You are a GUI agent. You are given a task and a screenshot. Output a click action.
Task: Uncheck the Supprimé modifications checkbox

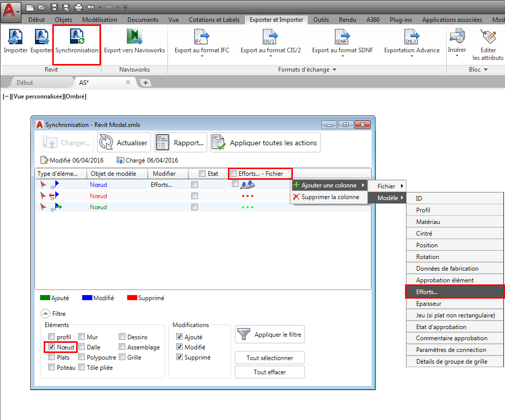[179, 357]
